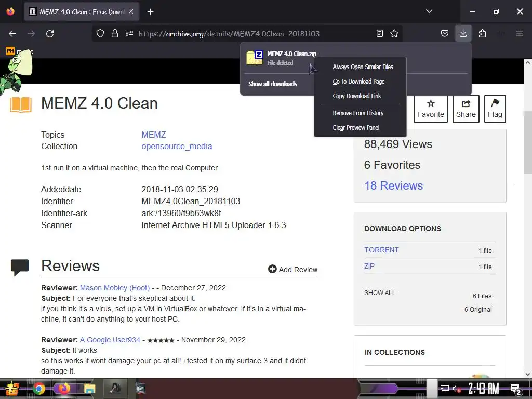532x399 pixels.
Task: Select Copy Download Link
Action: point(356,96)
